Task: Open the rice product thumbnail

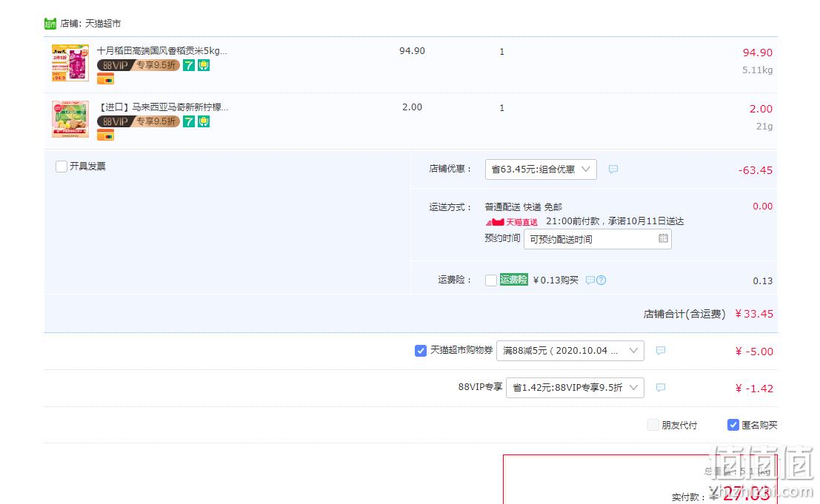Action: (x=70, y=63)
